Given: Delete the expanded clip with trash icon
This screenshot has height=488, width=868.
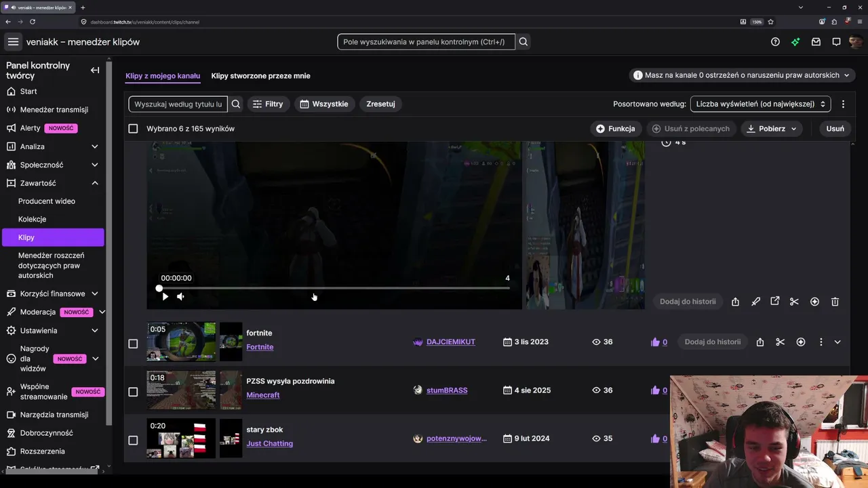Looking at the screenshot, I should [x=835, y=302].
